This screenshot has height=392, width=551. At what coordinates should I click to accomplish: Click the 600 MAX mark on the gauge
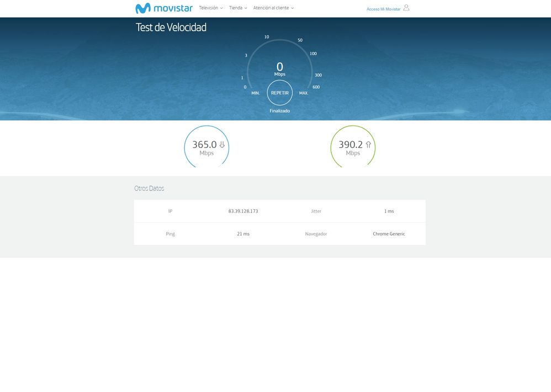point(315,87)
